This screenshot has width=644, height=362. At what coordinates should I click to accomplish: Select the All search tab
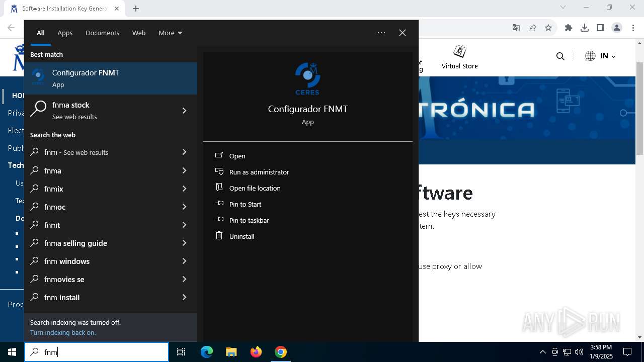tap(41, 33)
